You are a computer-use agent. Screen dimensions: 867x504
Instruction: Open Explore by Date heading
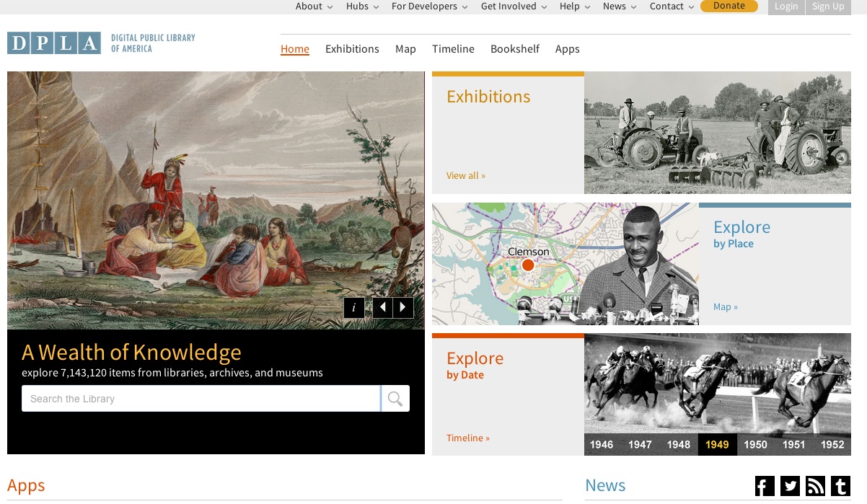[475, 365]
